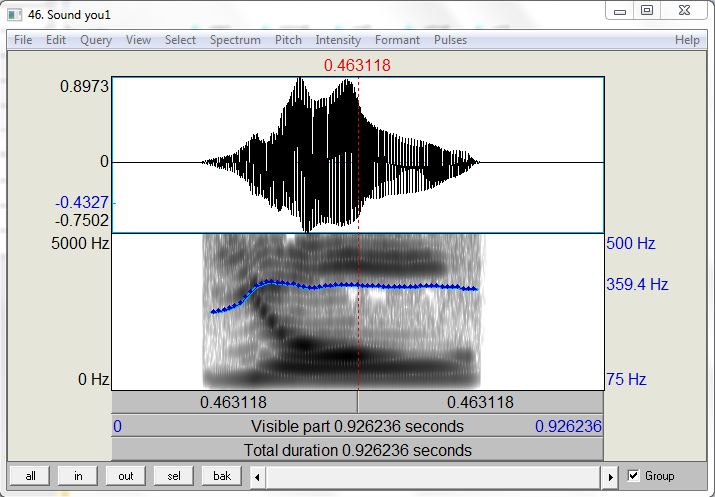This screenshot has width=715, height=497.
Task: Open the View menu
Action: coord(138,40)
